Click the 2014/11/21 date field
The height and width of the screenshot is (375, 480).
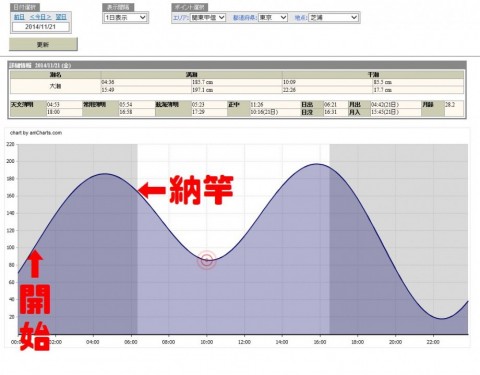click(x=41, y=27)
